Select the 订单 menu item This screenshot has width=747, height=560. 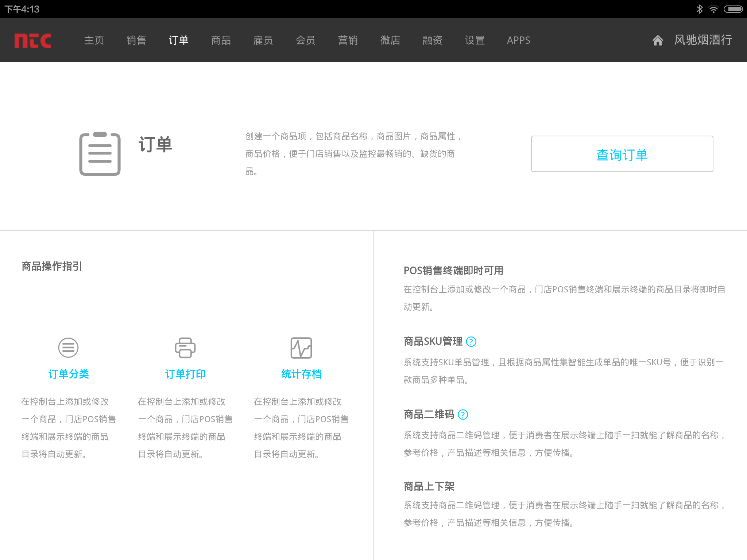coord(179,40)
